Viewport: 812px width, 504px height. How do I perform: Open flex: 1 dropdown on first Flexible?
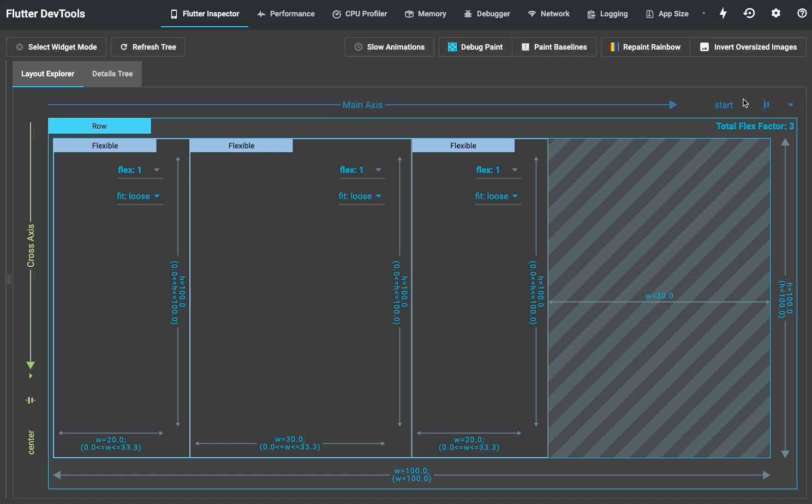pos(140,170)
